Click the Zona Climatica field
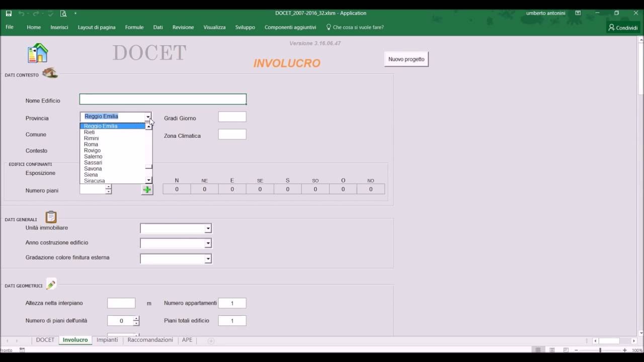 click(232, 134)
